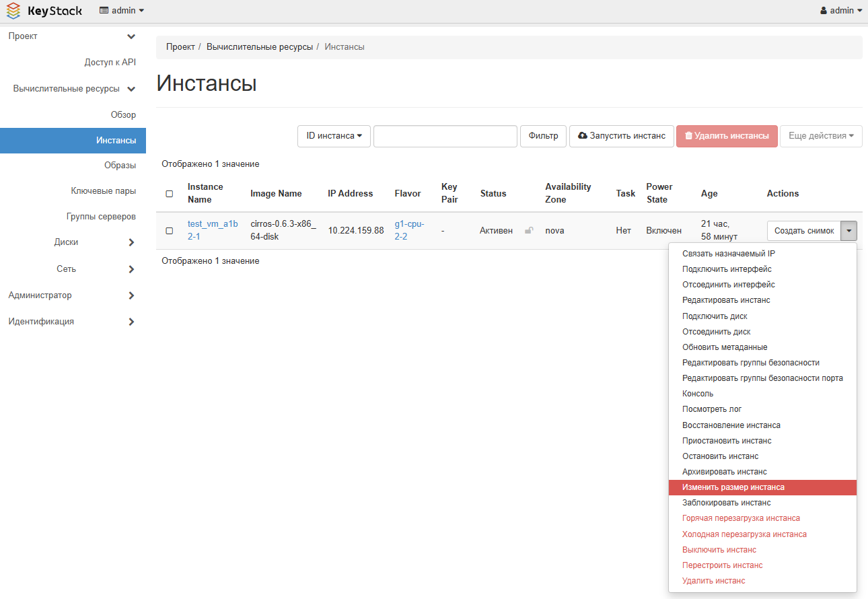Check the test_vm_a1b2-1 row checkbox
This screenshot has height=599, width=868.
170,231
